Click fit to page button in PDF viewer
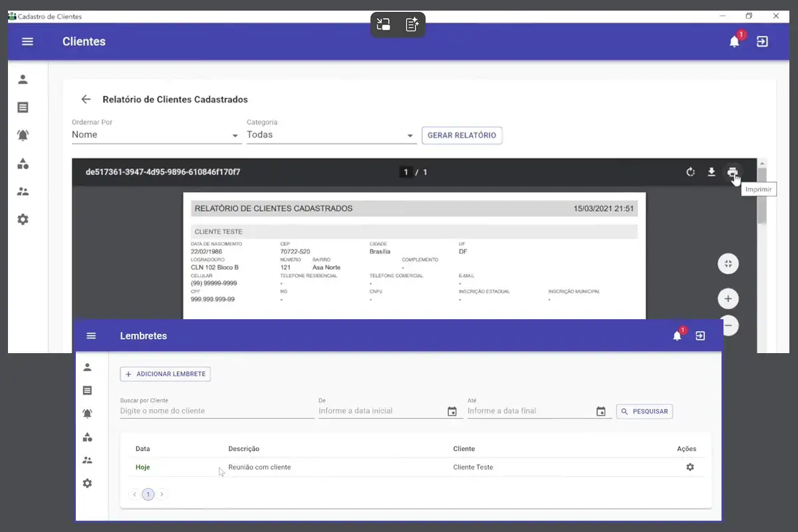This screenshot has height=532, width=798. pyautogui.click(x=728, y=264)
